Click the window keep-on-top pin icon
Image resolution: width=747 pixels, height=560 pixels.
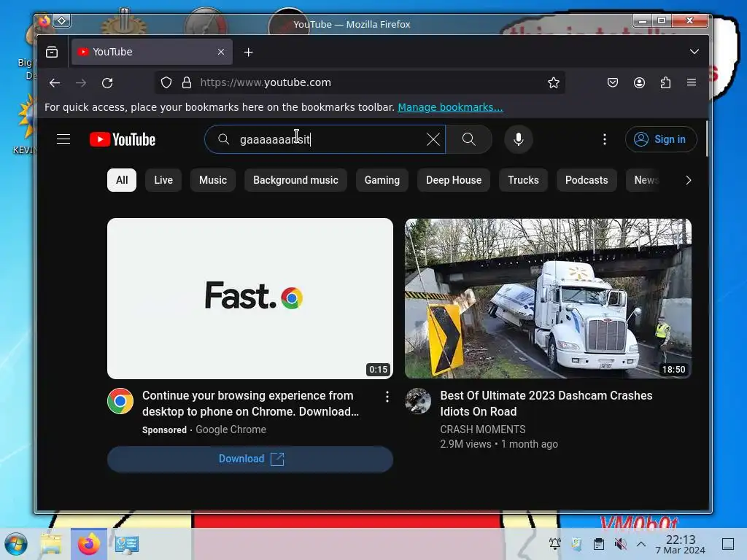[61, 20]
